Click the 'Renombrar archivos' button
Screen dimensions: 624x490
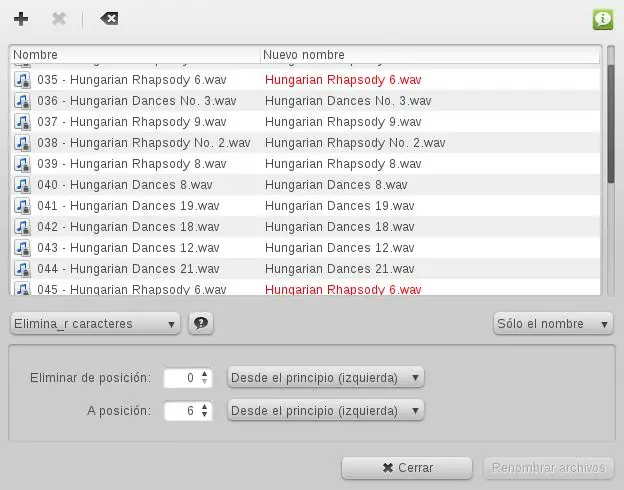tap(549, 468)
